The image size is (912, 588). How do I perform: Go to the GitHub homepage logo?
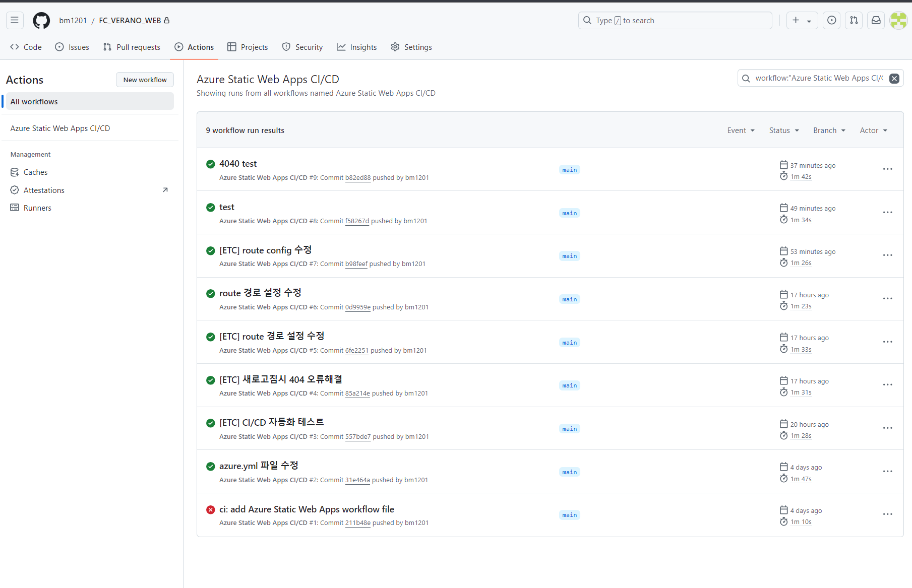coord(41,20)
